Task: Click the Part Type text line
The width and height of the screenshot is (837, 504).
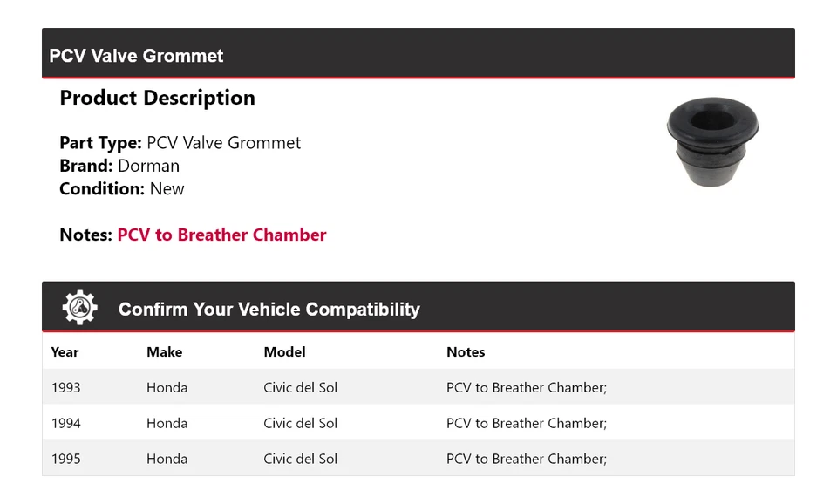Action: click(180, 143)
